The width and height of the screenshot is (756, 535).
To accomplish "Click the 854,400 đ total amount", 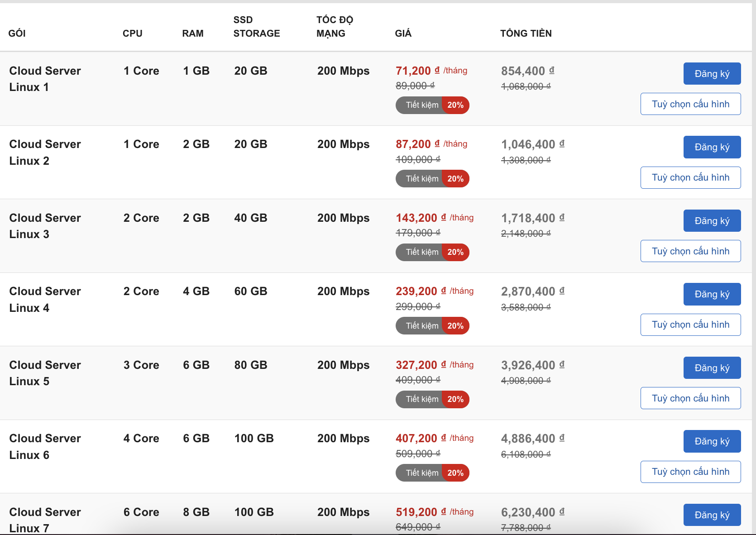I will (x=528, y=71).
